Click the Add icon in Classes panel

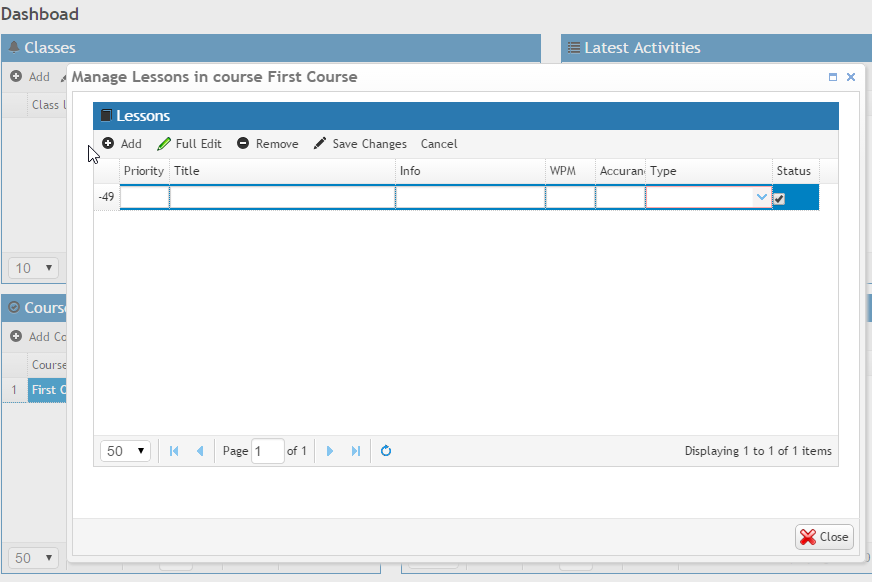[x=16, y=76]
